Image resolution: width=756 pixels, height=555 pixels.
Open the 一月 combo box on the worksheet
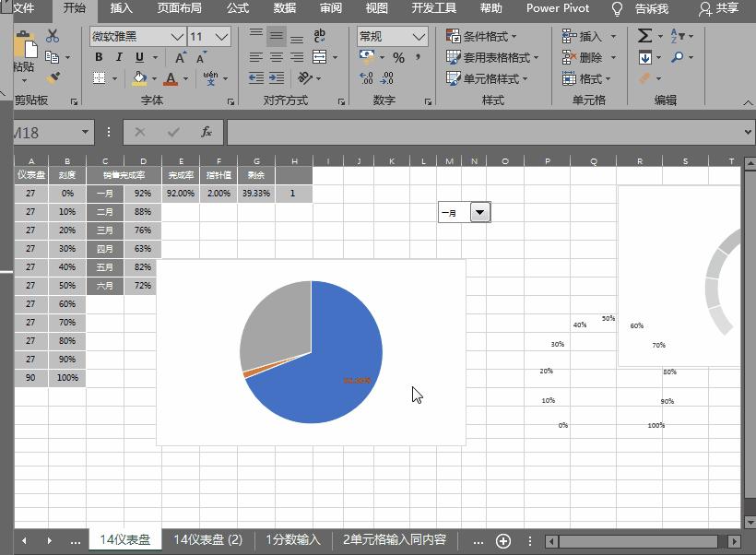tap(479, 211)
